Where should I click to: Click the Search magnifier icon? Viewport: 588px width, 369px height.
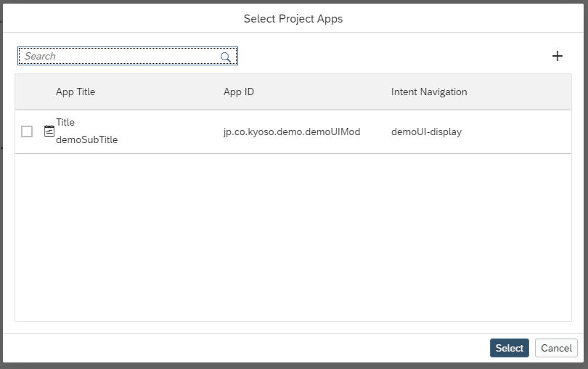click(x=226, y=57)
